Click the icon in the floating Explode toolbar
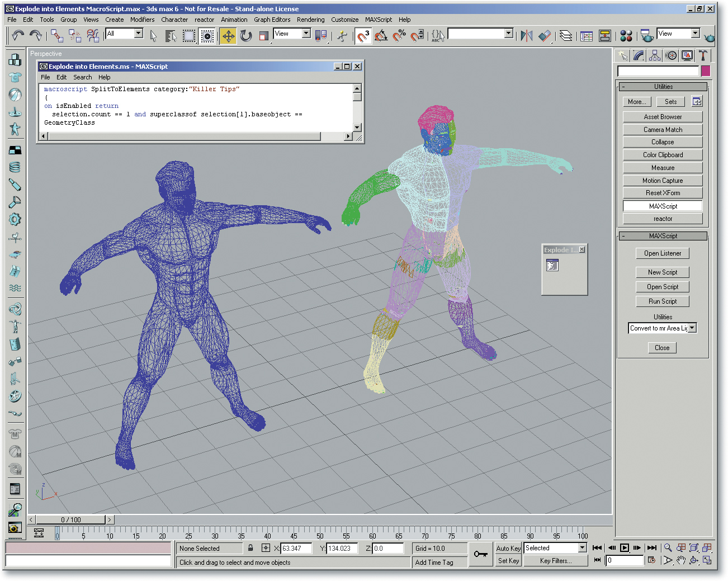The image size is (728, 581). pos(552,266)
